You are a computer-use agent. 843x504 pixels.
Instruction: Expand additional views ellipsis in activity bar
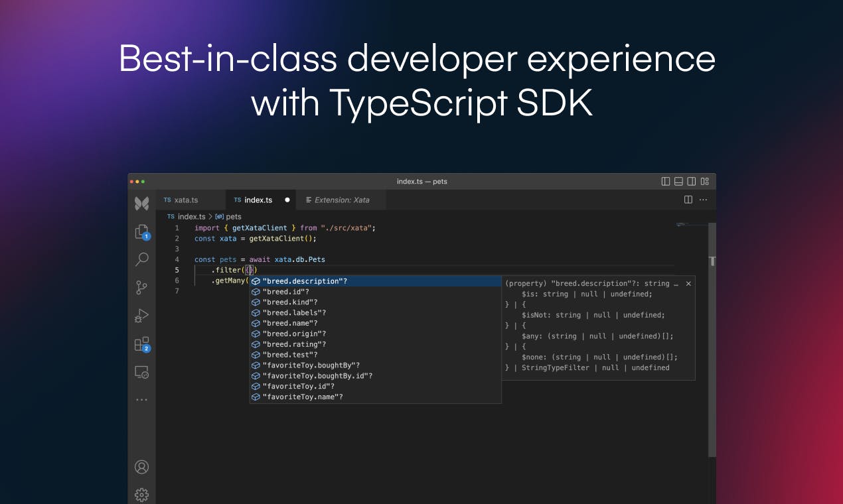click(x=141, y=400)
